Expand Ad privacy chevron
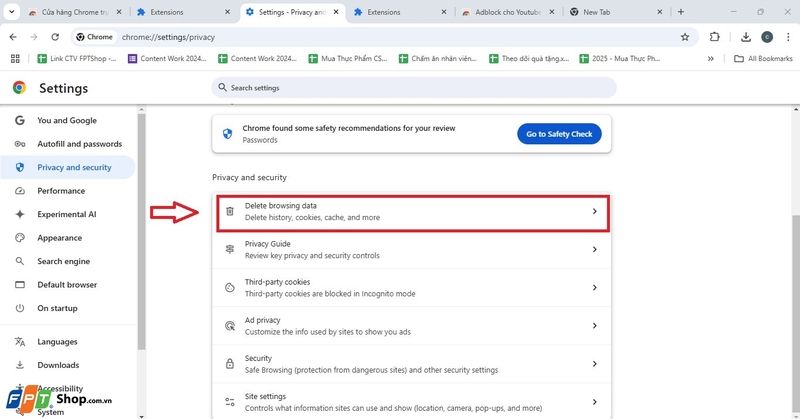 pyautogui.click(x=594, y=326)
